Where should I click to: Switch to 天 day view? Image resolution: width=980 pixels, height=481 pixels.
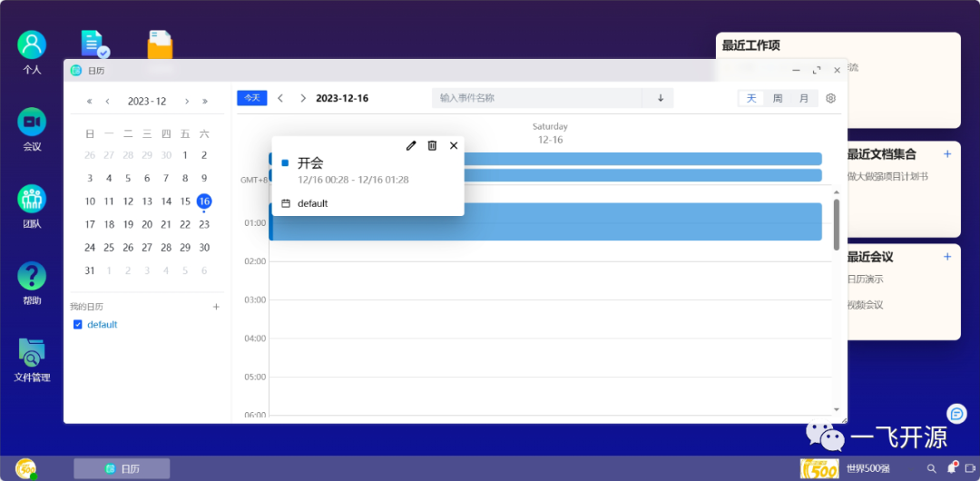(x=751, y=98)
